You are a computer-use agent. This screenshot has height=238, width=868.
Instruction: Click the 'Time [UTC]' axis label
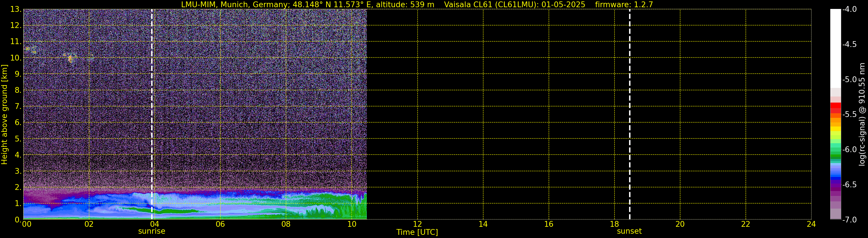pyautogui.click(x=417, y=232)
